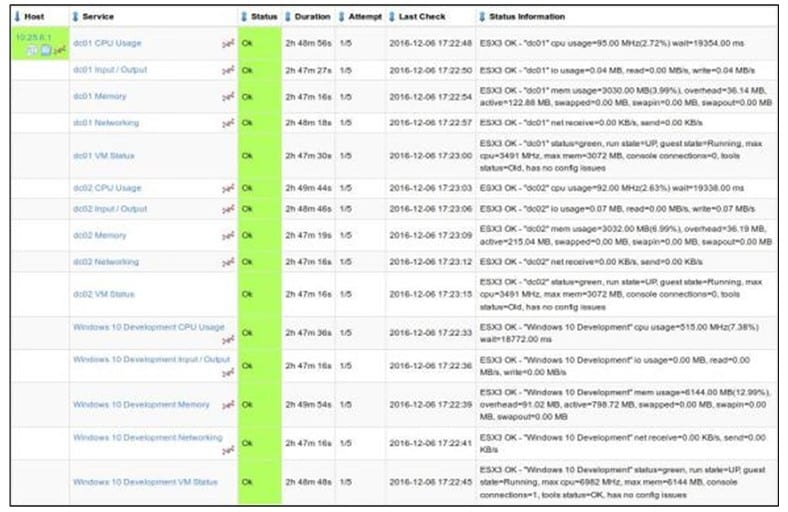Sort by Host using its arrow icon

[x=18, y=17]
